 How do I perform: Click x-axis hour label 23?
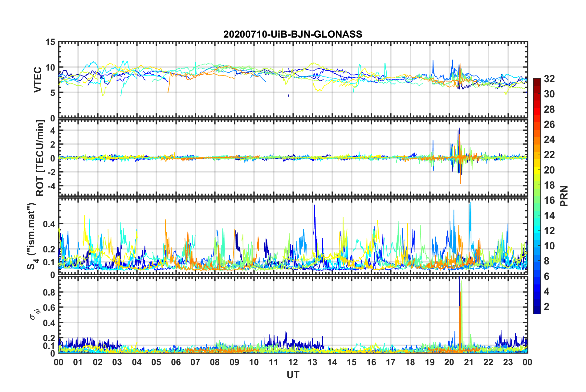pos(508,362)
